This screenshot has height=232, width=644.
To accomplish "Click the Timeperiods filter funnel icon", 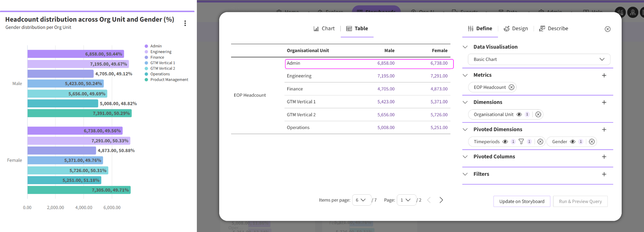I will click(521, 142).
